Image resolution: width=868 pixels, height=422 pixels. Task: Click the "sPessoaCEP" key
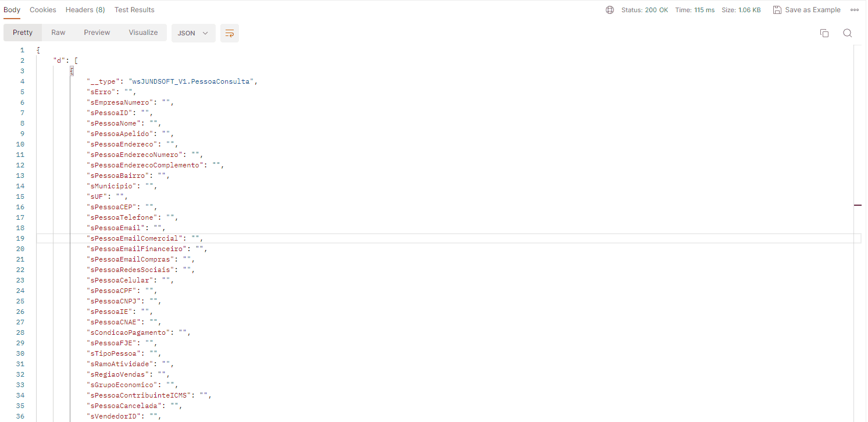click(x=112, y=207)
